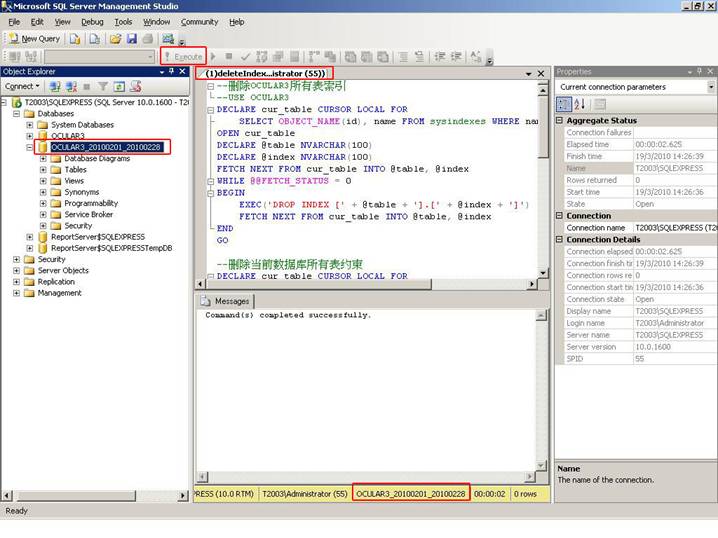Open the View menu
Viewport: 718px width, 538px height.
pos(63,22)
